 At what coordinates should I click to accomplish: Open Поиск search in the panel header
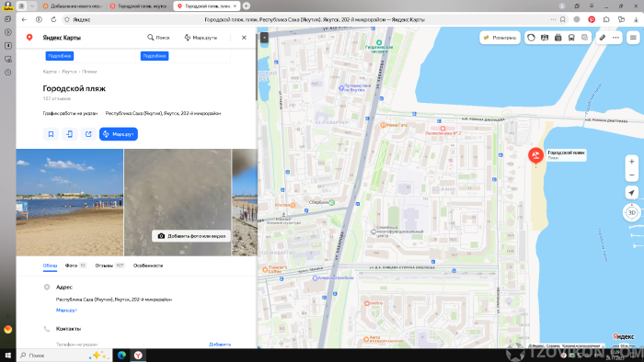click(x=158, y=38)
